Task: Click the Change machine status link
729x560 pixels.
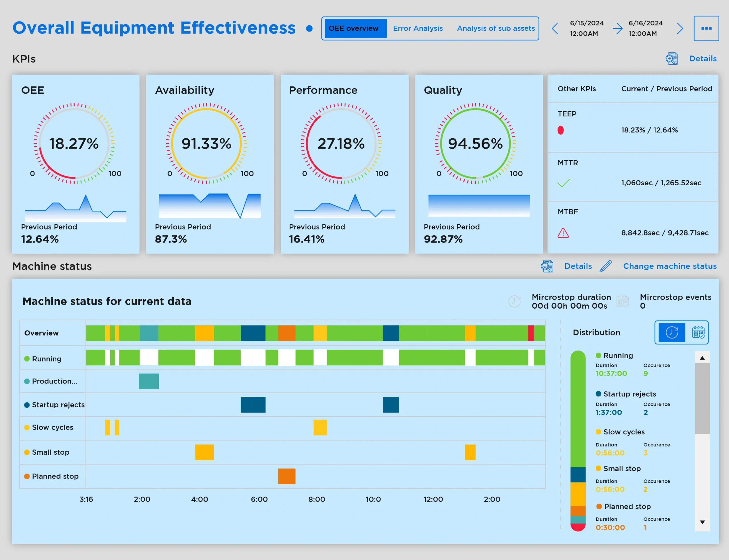Action: [x=670, y=266]
